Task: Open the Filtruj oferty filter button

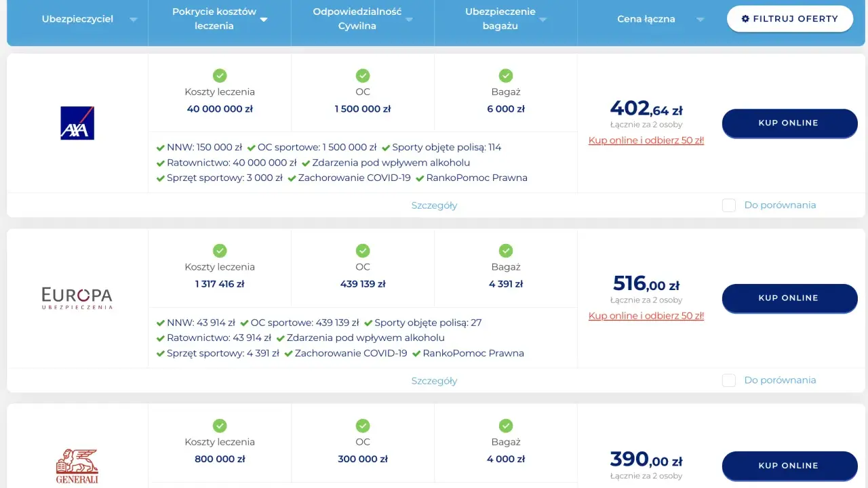Action: [x=790, y=19]
